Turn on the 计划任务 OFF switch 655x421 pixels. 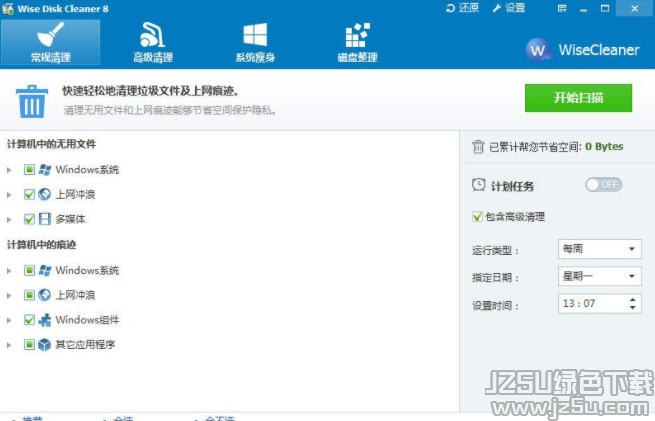click(604, 185)
